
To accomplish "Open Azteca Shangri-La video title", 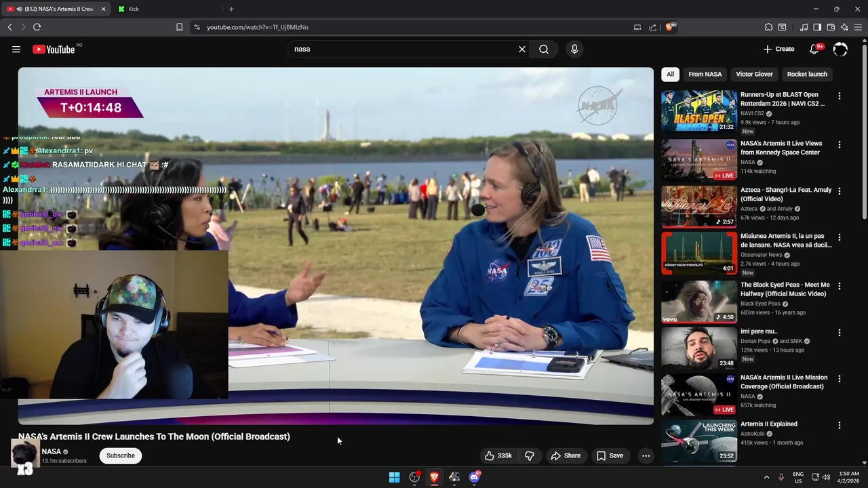I will [x=786, y=194].
